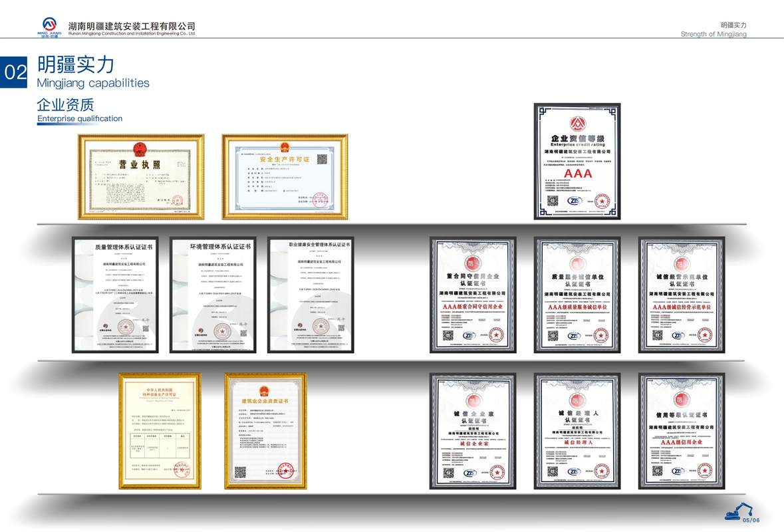Screen dimensions: 784x532
Task: Select the 重合同守信用企业 certificate
Action: (473, 295)
